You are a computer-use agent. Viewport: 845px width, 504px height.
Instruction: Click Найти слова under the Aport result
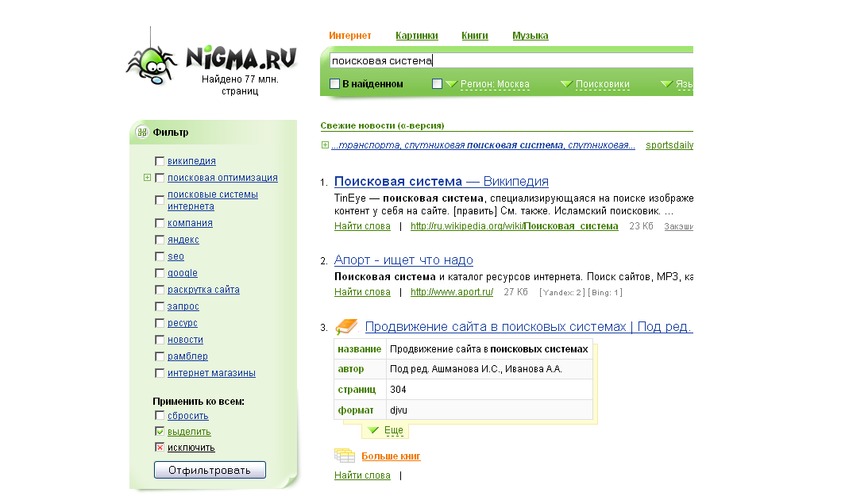pyautogui.click(x=362, y=292)
